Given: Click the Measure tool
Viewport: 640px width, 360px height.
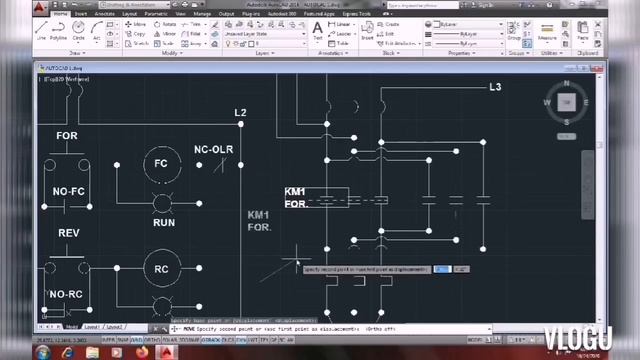Looking at the screenshot, I should (547, 31).
